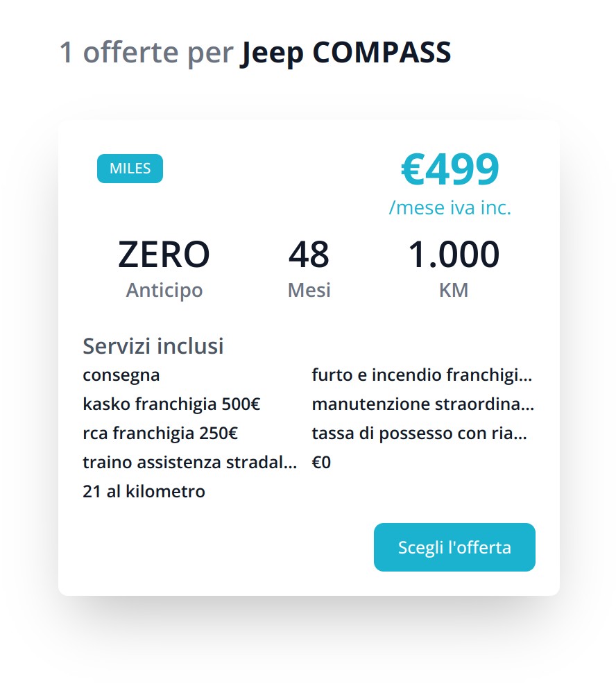616x686 pixels.
Task: Expand the truncated 'furto e incendio franchigi...' text
Action: point(422,375)
